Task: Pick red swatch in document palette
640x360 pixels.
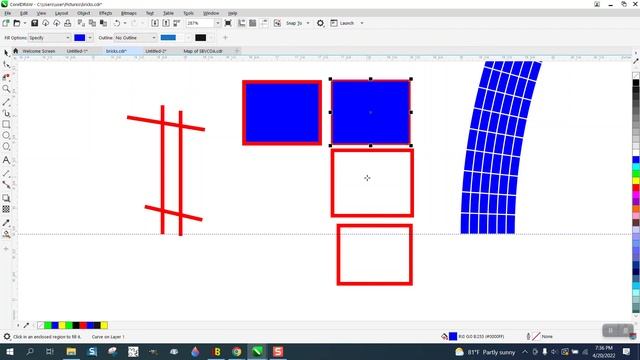Action: pyautogui.click(x=83, y=325)
